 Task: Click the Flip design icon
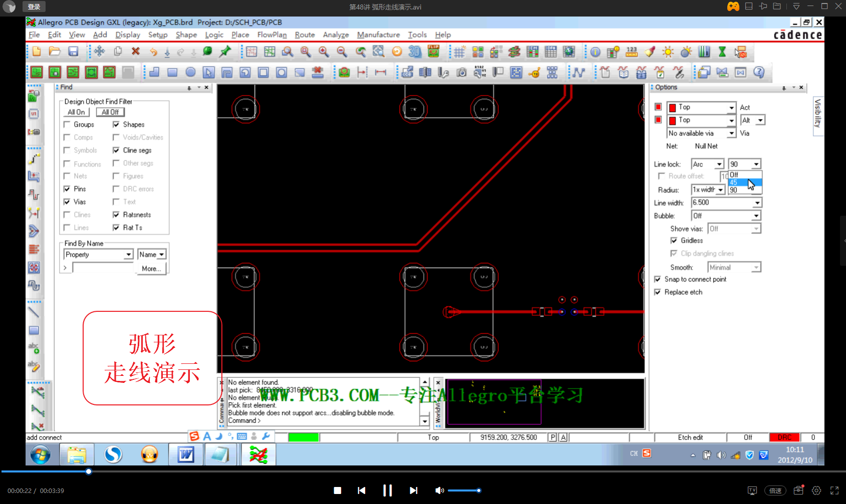tap(433, 51)
